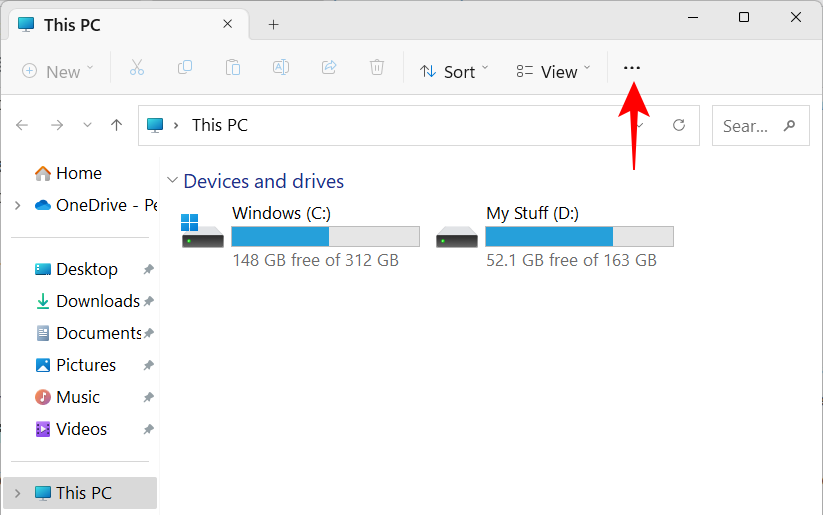Click Windows (C:) storage usage bar
Viewport: 823px width, 515px height.
coord(325,237)
